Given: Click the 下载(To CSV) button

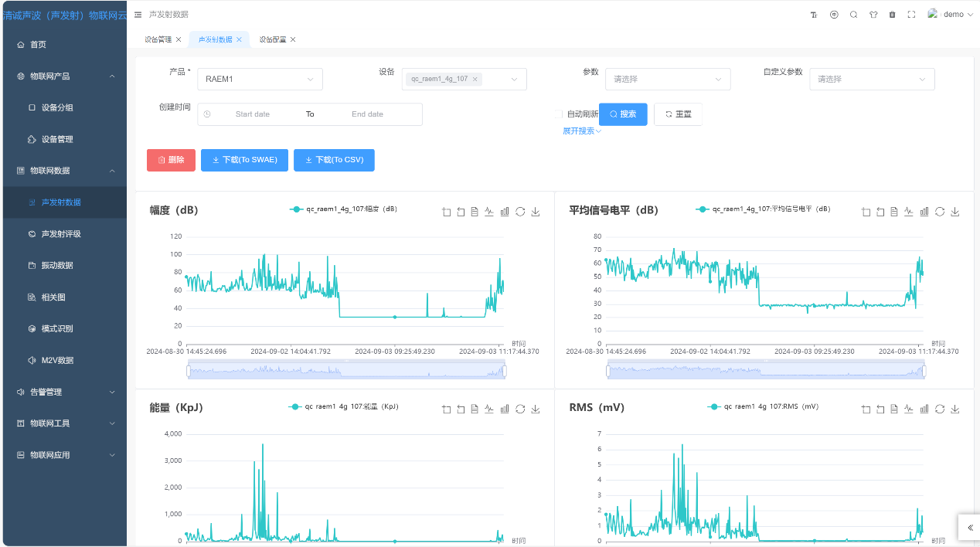Looking at the screenshot, I should pyautogui.click(x=334, y=160).
